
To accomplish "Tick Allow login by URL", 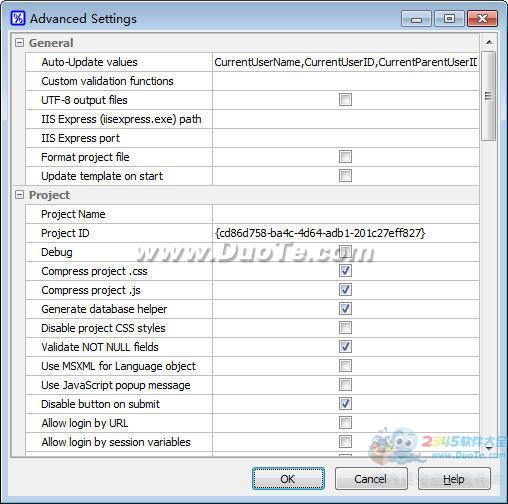I will [345, 422].
